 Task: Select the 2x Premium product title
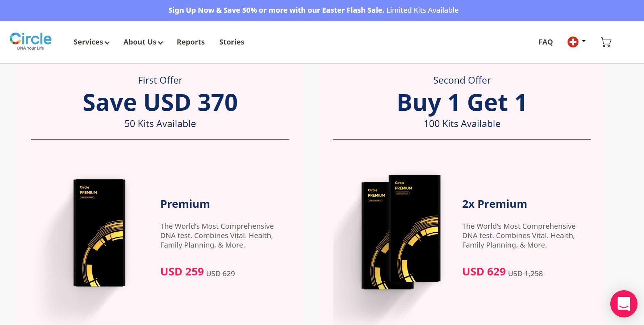(494, 204)
